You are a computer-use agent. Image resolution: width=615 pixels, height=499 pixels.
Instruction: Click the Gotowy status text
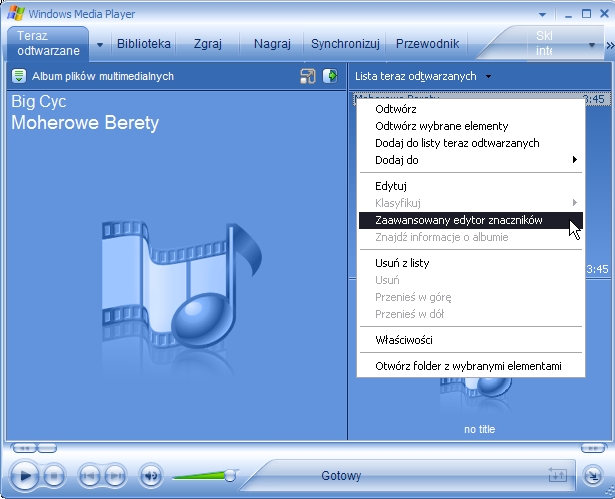coord(341,475)
